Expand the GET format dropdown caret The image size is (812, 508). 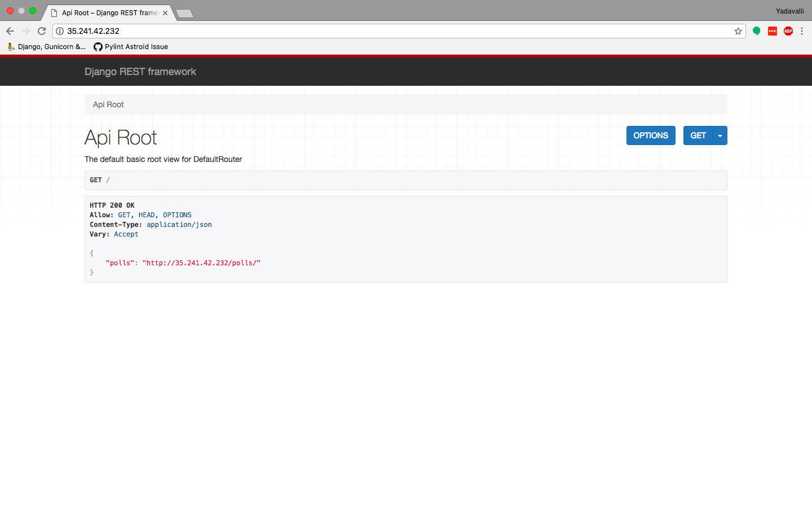click(720, 135)
